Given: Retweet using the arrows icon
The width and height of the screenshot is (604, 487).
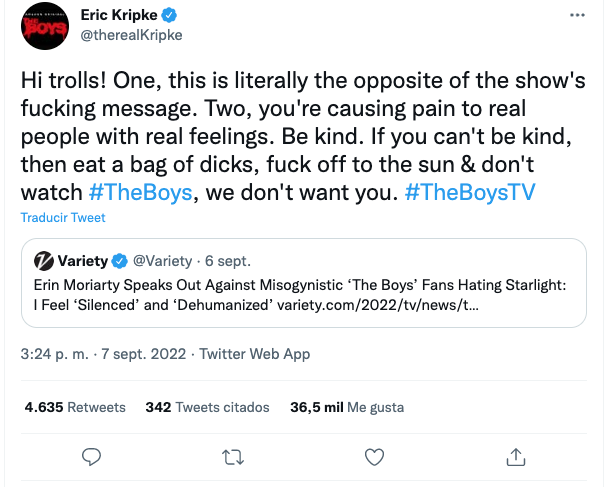Looking at the screenshot, I should point(232,457).
